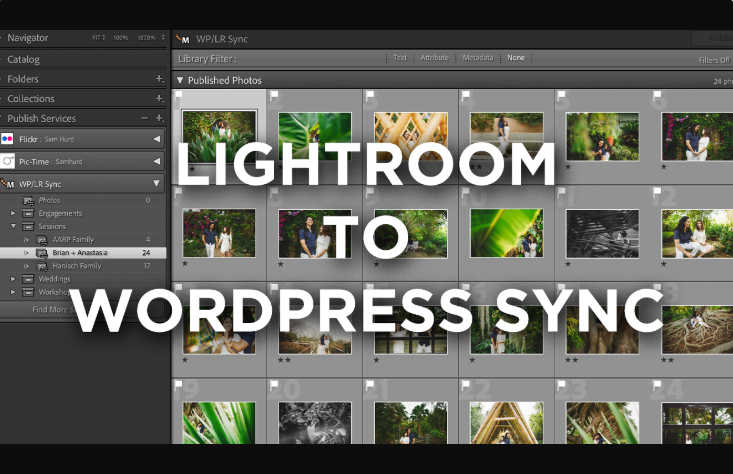733x474 pixels.
Task: Add a collection with the Collections plus icon
Action: [x=159, y=98]
